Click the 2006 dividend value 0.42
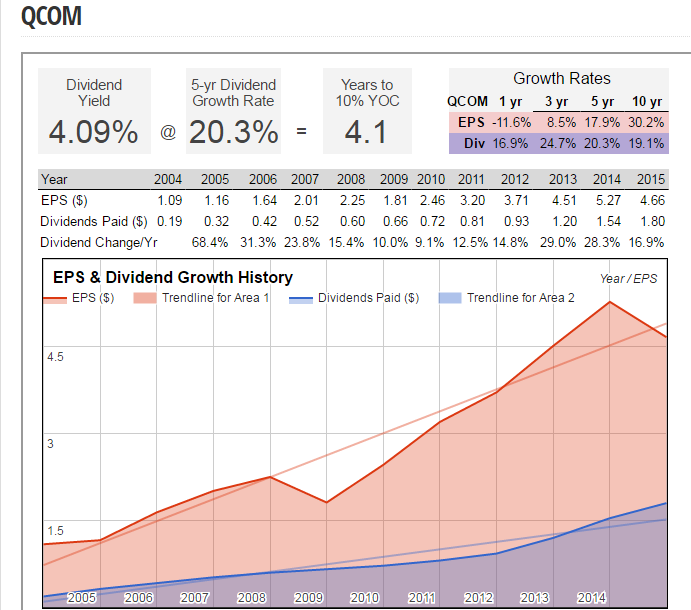Image resolution: width=691 pixels, height=610 pixels. [x=264, y=221]
